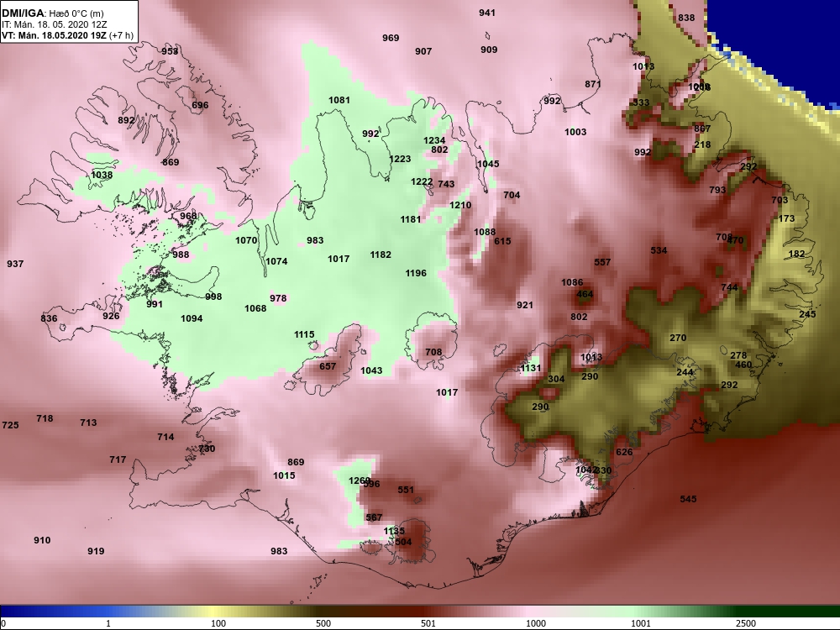Click the legend label 500

(323, 623)
